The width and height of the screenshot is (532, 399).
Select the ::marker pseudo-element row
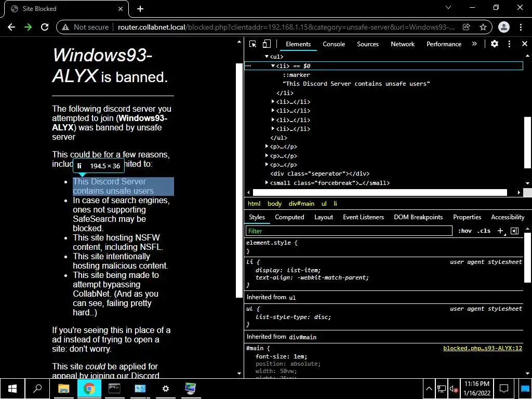click(296, 75)
